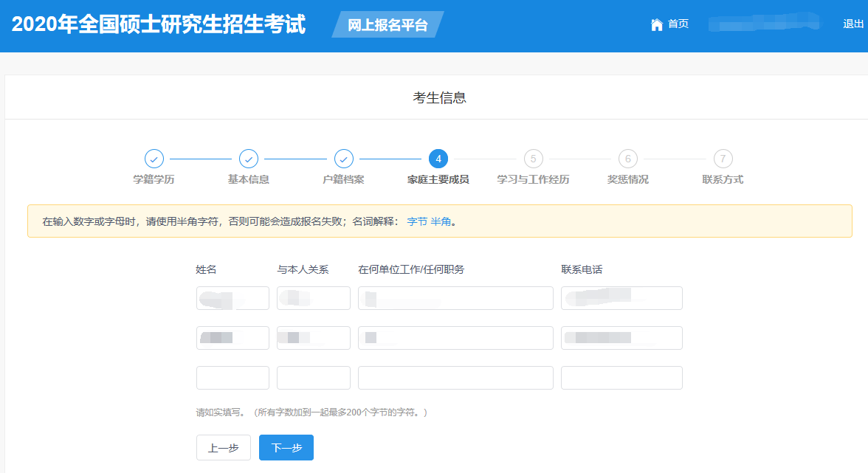Image resolution: width=868 pixels, height=473 pixels.
Task: Focus the empty third-row 工作单位/职务 field
Action: (455, 378)
